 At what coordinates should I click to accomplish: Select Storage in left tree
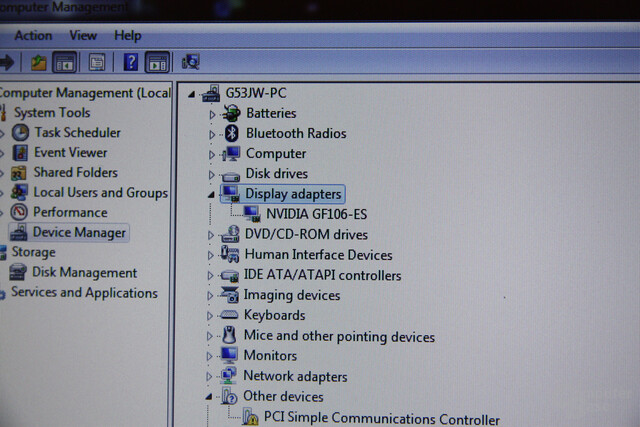coord(33,252)
